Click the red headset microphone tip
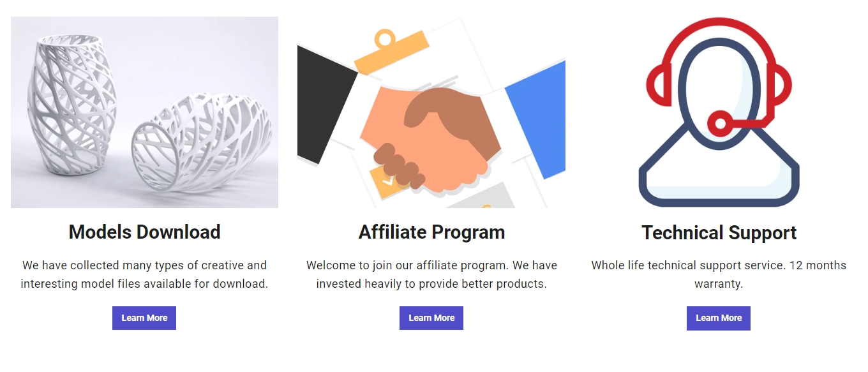 point(721,123)
